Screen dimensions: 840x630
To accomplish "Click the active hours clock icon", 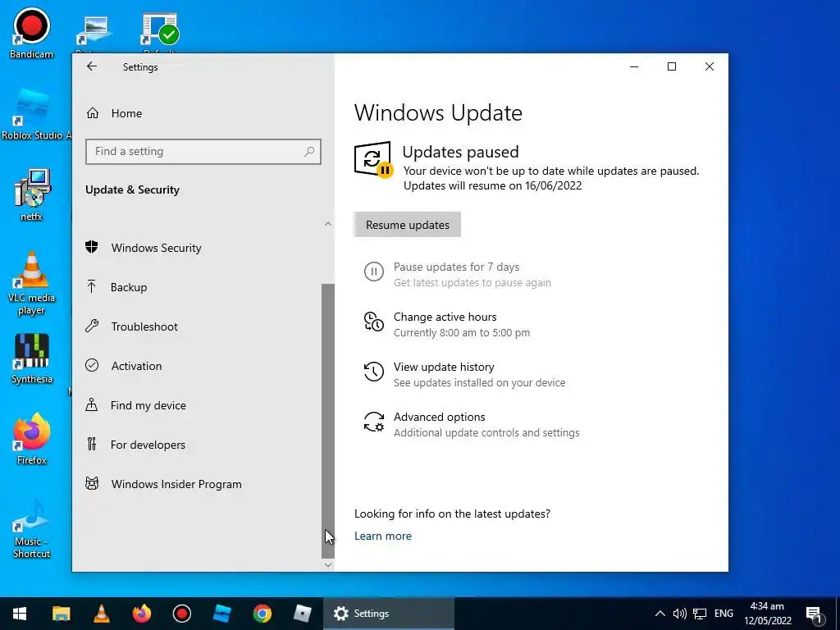I will tap(374, 322).
